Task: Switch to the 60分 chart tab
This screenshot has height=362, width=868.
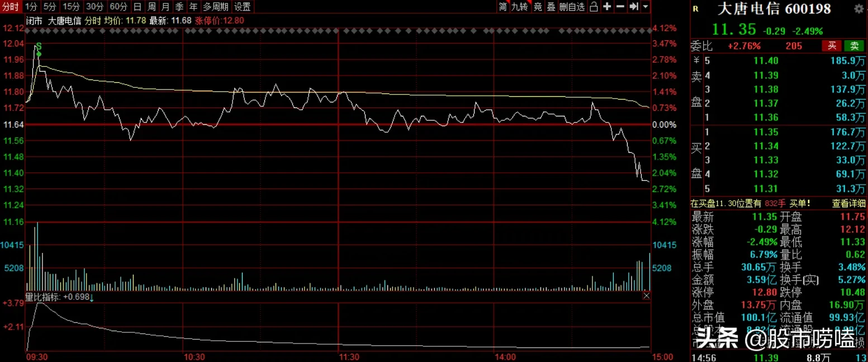Action: tap(118, 7)
